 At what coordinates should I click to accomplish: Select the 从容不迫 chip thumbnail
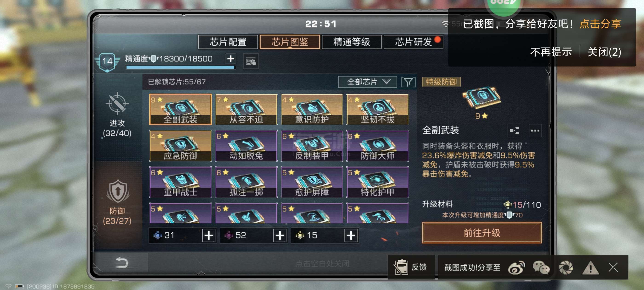tap(246, 109)
